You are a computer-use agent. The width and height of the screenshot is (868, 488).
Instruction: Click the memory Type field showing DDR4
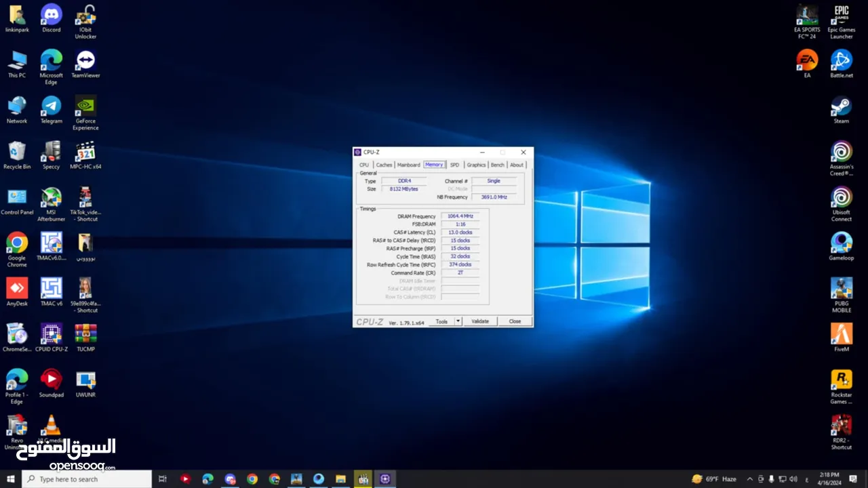point(404,181)
